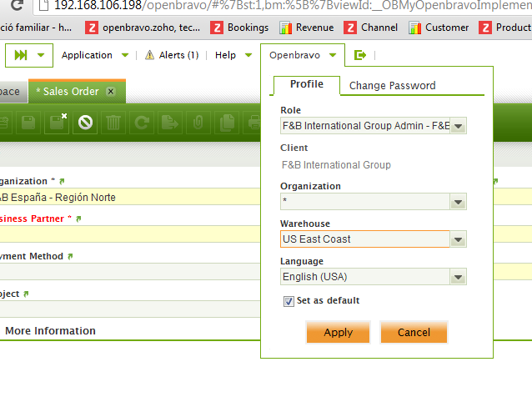Image resolution: width=532 pixels, height=397 pixels.
Task: Click the Clone record toolbar icon
Action: tap(227, 122)
